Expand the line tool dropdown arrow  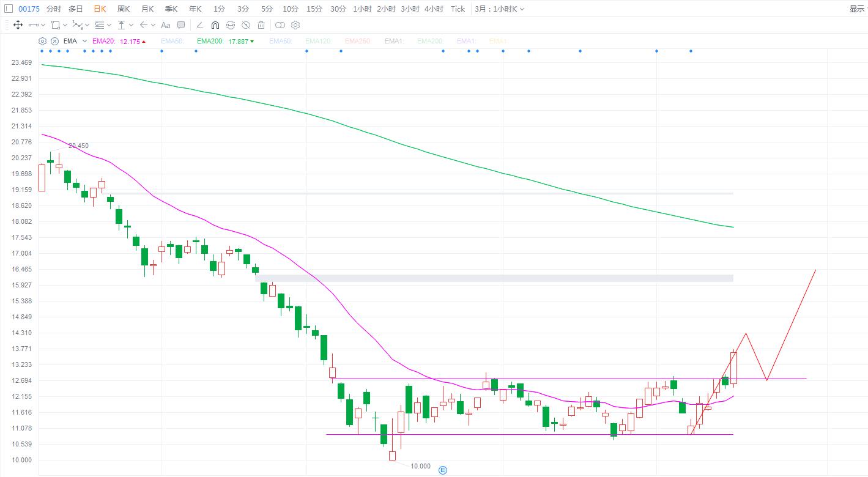coord(43,25)
